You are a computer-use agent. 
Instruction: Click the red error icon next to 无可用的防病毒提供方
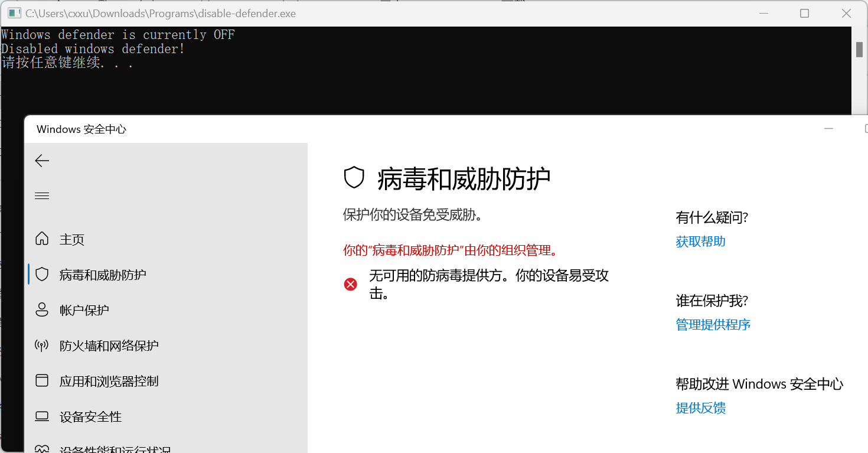(351, 285)
